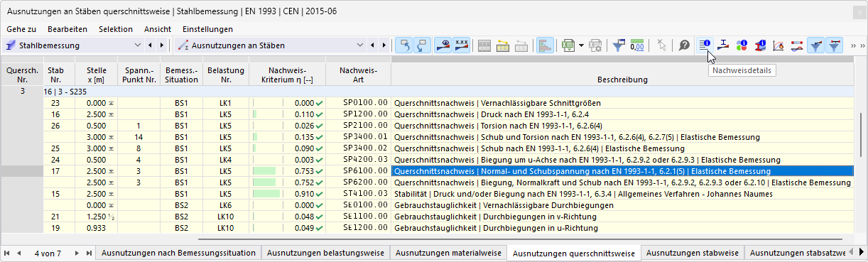Image resolution: width=868 pixels, height=262 pixels.
Task: Click the question mark speech bubble icon
Action: 684,45
